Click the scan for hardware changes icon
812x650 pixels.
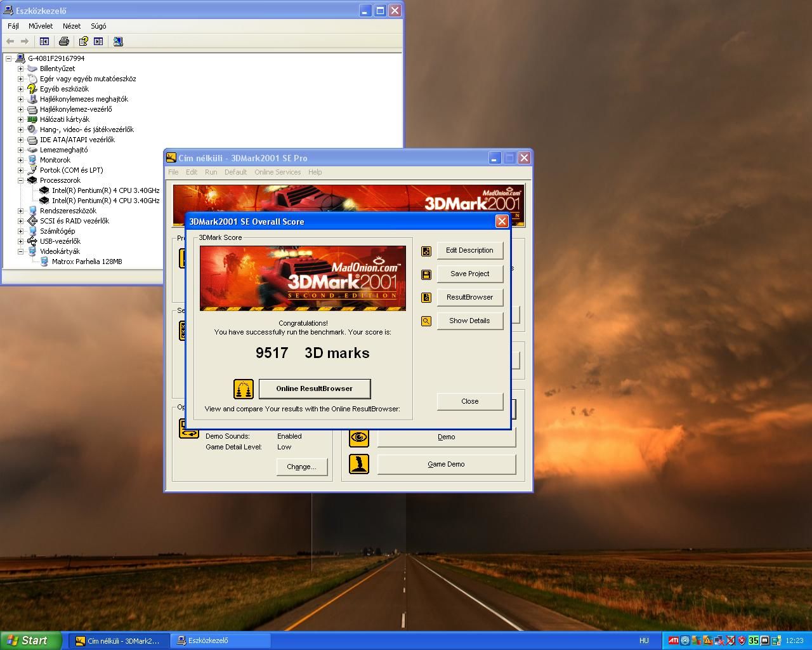[118, 41]
